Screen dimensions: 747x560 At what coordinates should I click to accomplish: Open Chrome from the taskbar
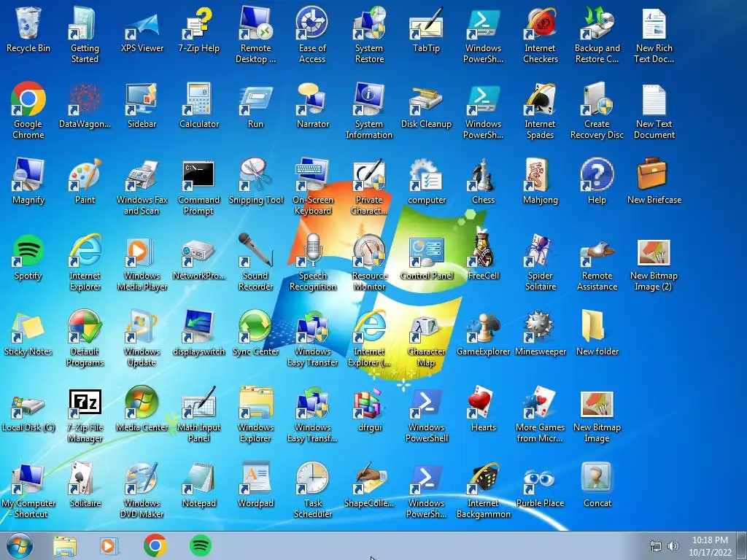pyautogui.click(x=155, y=545)
